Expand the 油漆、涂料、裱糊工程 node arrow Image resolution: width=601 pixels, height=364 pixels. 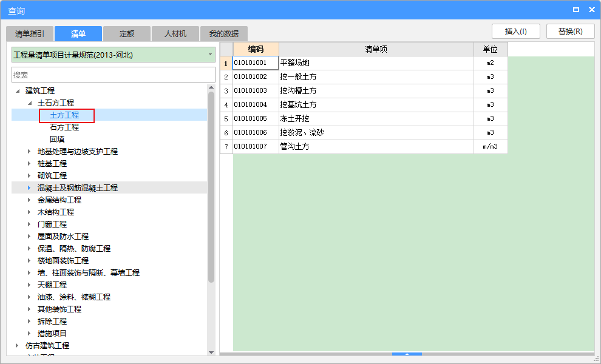pyautogui.click(x=29, y=297)
